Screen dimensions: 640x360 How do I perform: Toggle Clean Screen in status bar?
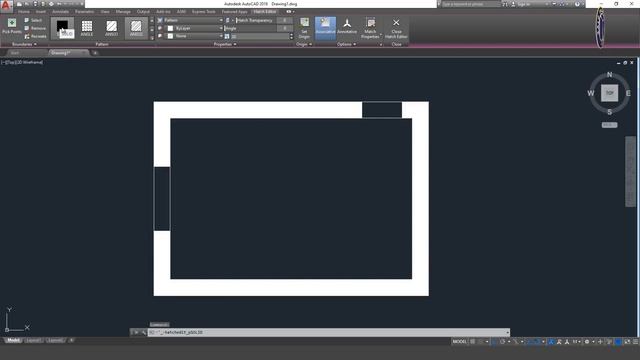pos(627,342)
